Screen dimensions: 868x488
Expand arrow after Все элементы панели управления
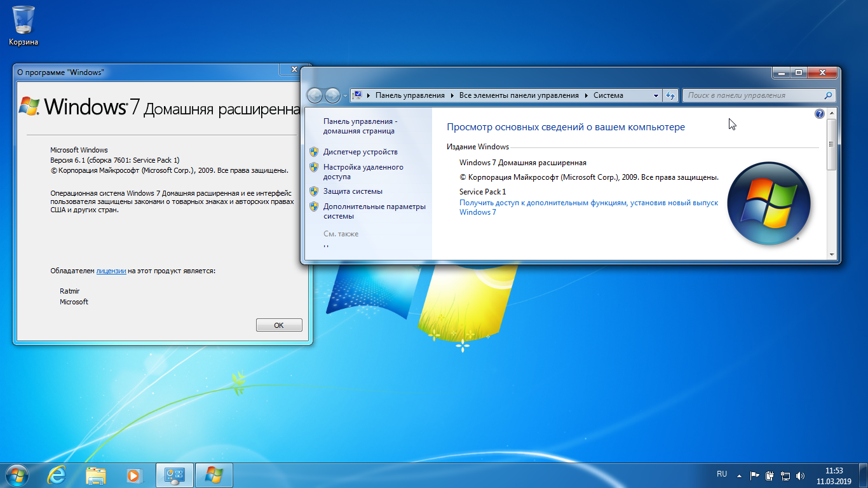pyautogui.click(x=587, y=95)
